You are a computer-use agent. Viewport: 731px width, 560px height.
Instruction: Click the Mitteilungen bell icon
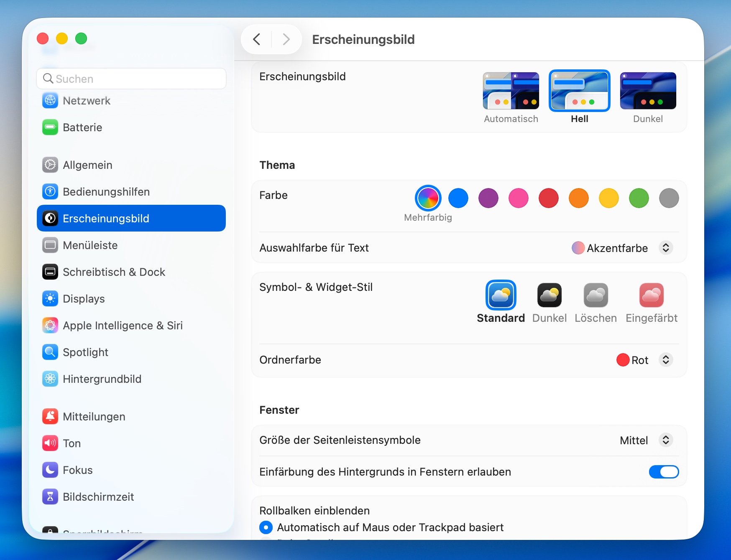pyautogui.click(x=50, y=417)
